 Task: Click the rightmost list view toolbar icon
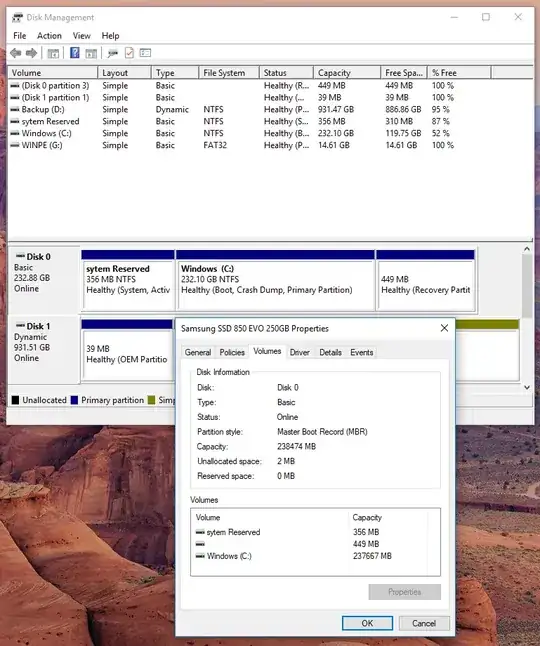click(145, 53)
